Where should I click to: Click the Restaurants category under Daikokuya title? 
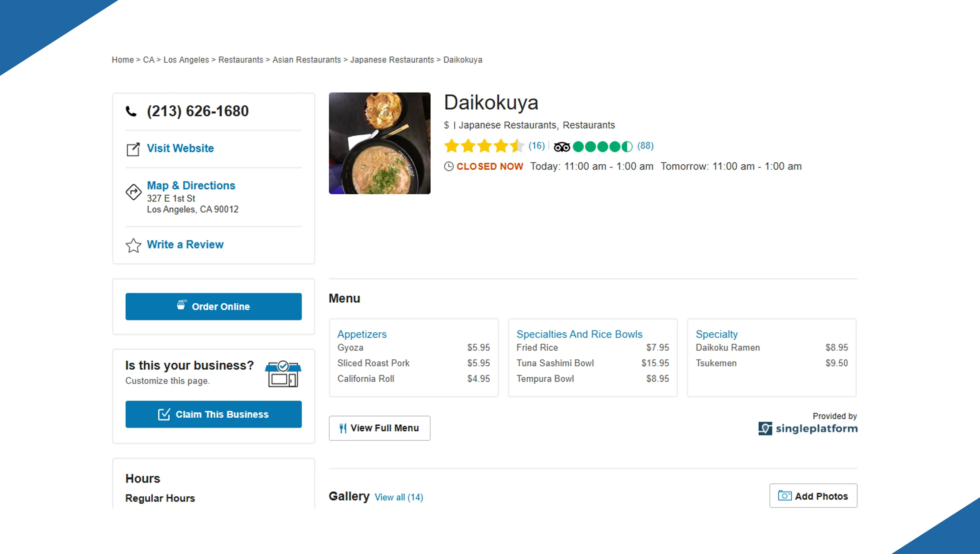coord(589,125)
